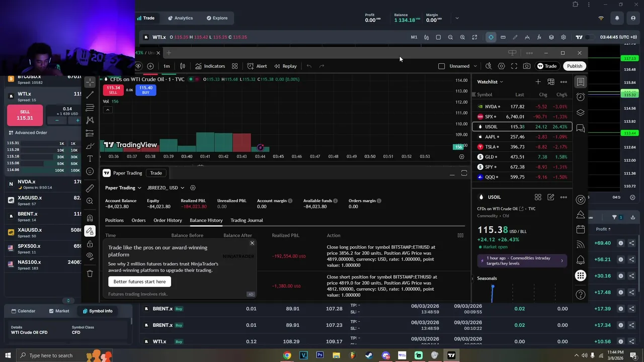Expand the Watchlist dropdown title
Screen dimensions: 644x362
point(490,81)
